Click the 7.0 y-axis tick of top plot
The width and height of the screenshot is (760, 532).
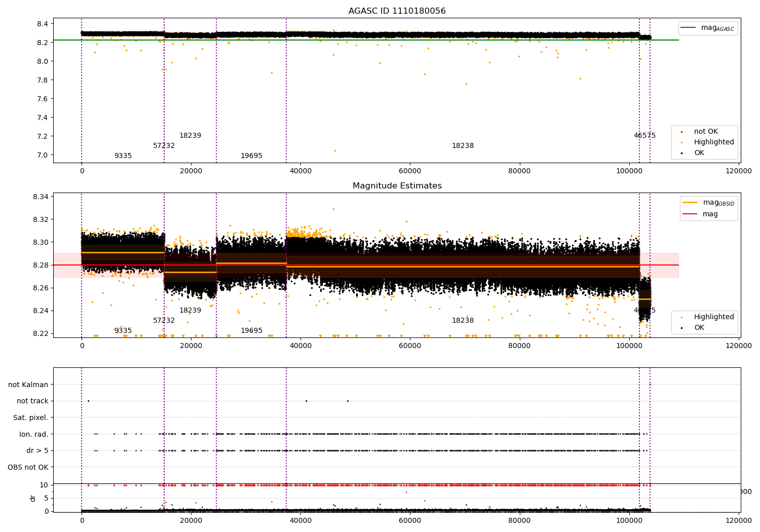click(x=43, y=155)
